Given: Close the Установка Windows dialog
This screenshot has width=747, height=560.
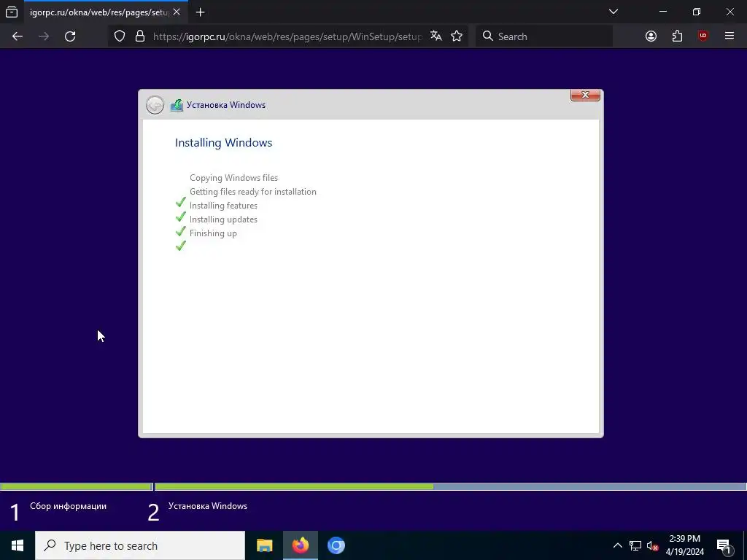Looking at the screenshot, I should pyautogui.click(x=586, y=96).
